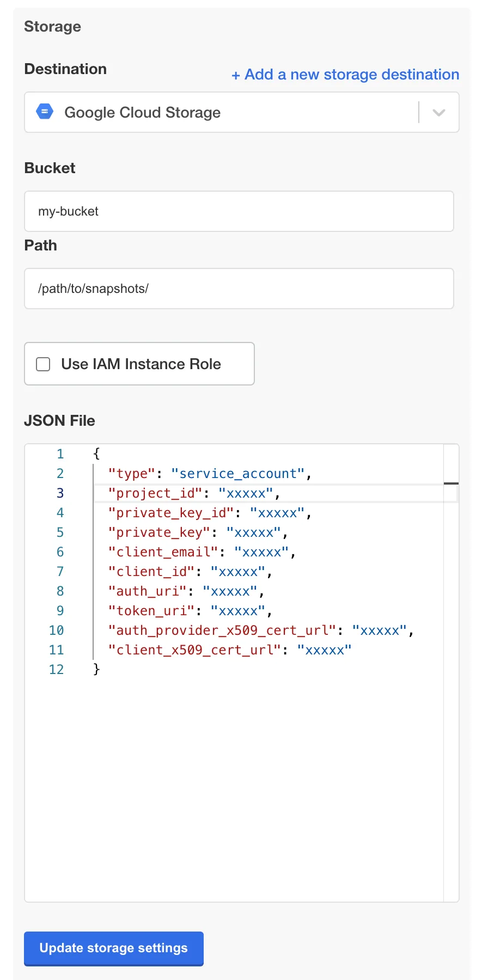Expand the storage destination dropdown chevron

[x=439, y=113]
